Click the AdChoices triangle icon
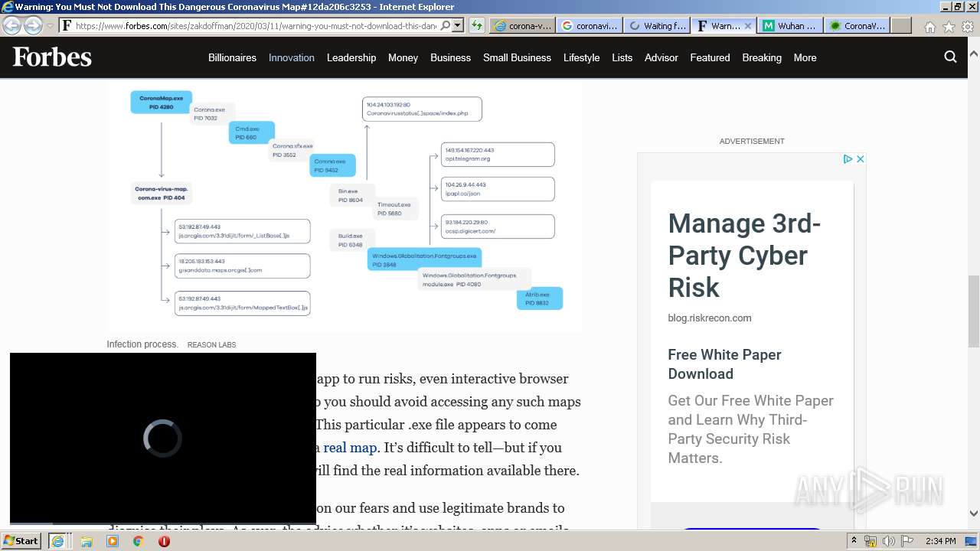The width and height of the screenshot is (980, 551). (x=848, y=159)
